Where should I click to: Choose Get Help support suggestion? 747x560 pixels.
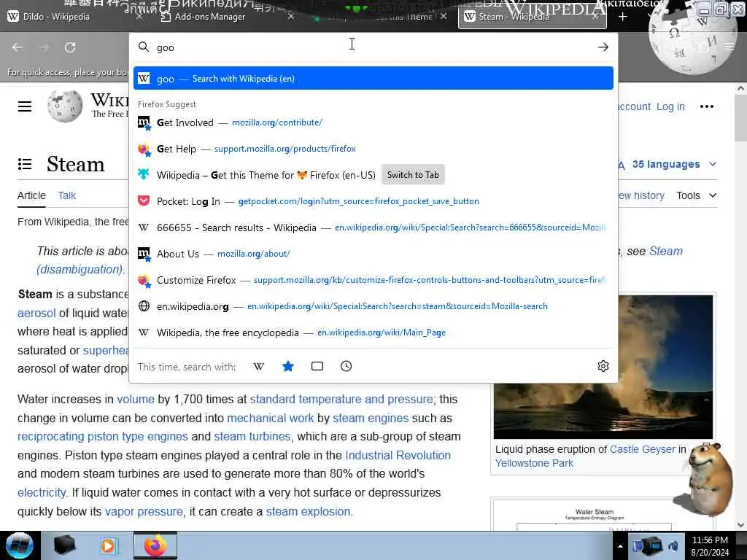tap(373, 149)
